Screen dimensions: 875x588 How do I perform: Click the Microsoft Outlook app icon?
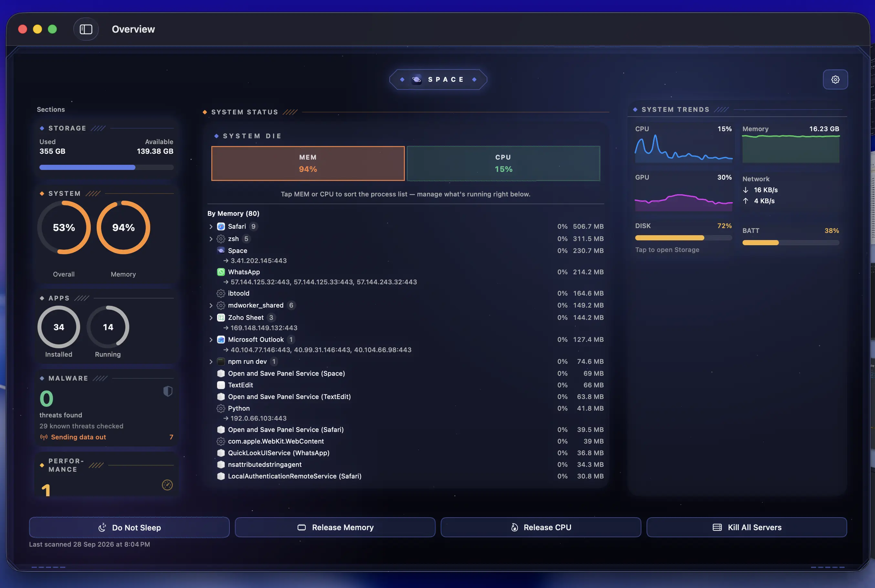point(221,339)
